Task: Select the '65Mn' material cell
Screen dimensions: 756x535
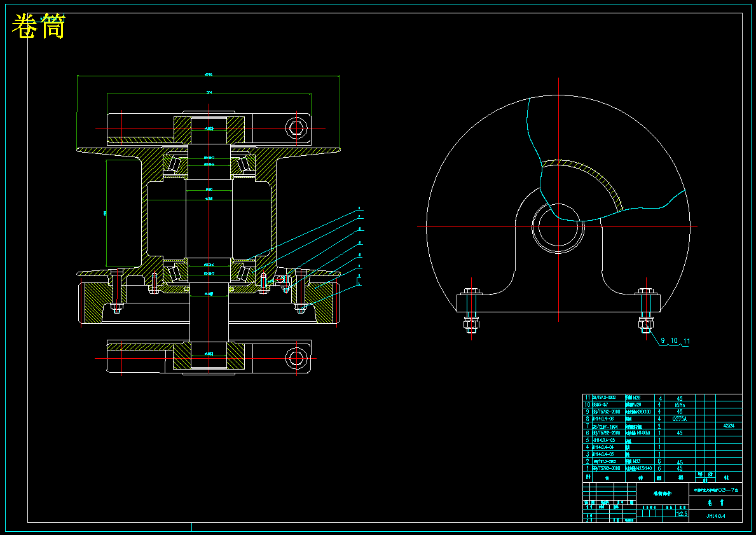Action: pyautogui.click(x=680, y=405)
